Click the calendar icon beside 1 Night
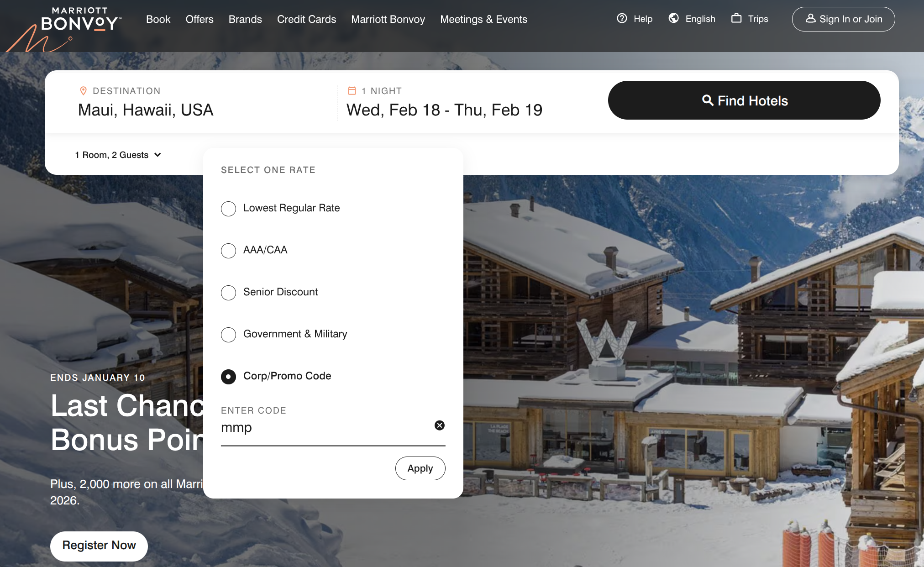The width and height of the screenshot is (924, 567). click(352, 91)
